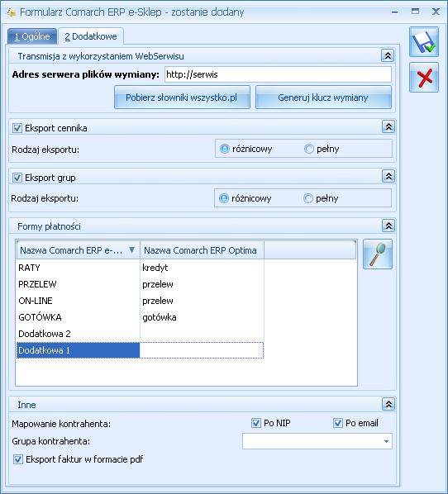Click Pobierz słowniki wszystko.pl button

tap(182, 97)
